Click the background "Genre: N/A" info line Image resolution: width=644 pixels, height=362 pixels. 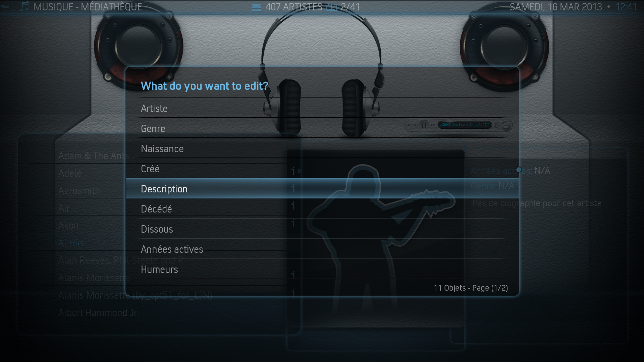click(x=492, y=186)
